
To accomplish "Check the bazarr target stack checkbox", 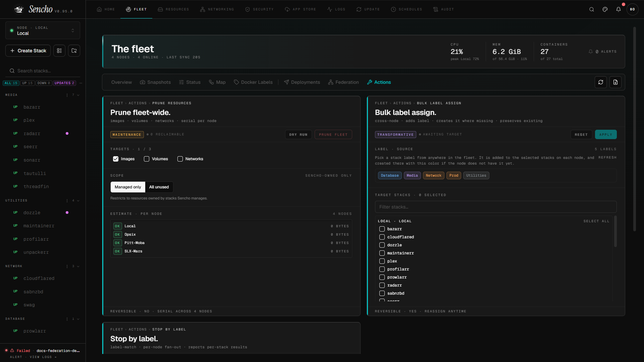I will click(382, 229).
